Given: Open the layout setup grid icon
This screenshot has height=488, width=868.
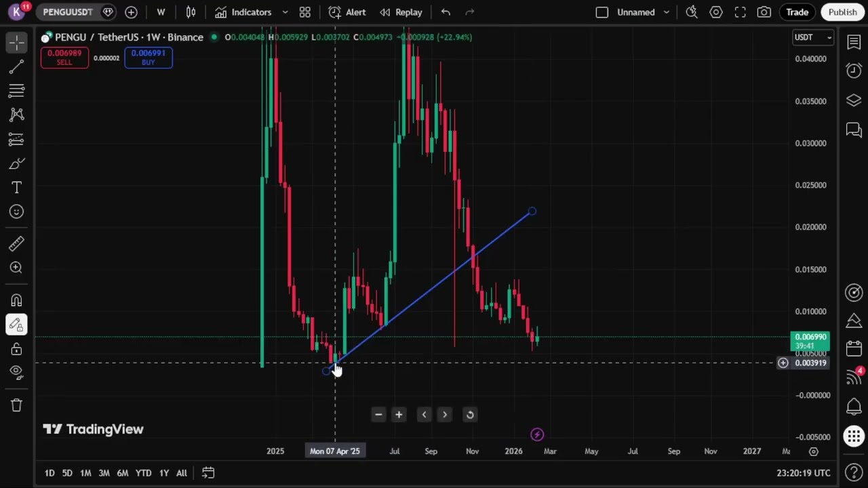Looking at the screenshot, I should tap(305, 12).
